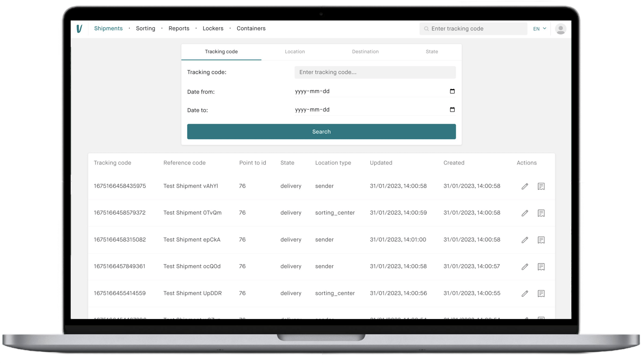
Task: Open receipt icon for shipment 1675166455414559
Action: (x=541, y=293)
